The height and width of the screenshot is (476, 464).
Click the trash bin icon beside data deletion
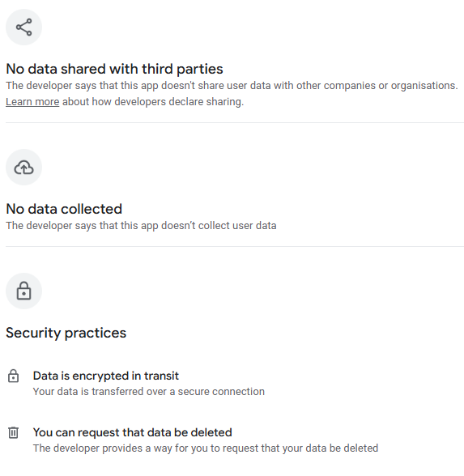coord(13,432)
